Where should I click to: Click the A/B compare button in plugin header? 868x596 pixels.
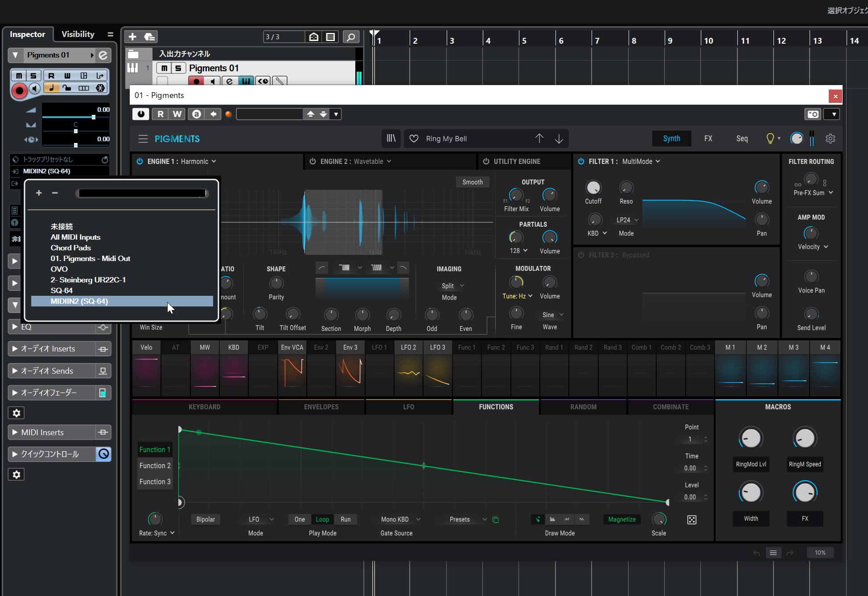pyautogui.click(x=196, y=114)
